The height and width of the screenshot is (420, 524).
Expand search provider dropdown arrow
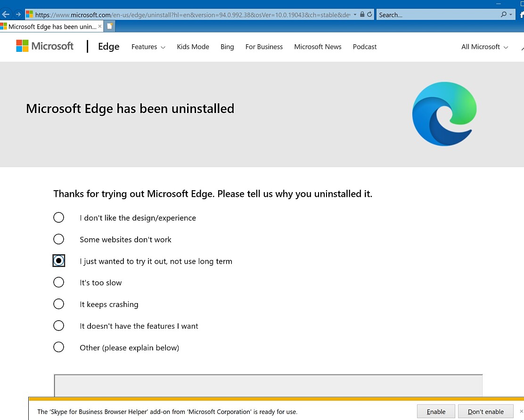[x=511, y=15]
